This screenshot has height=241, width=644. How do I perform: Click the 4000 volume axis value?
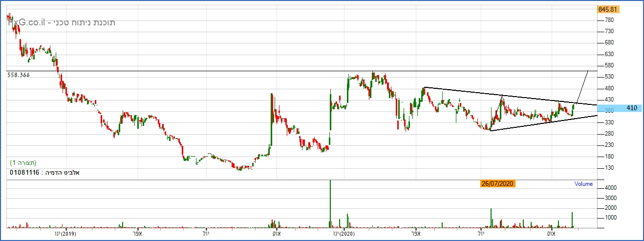click(x=610, y=188)
